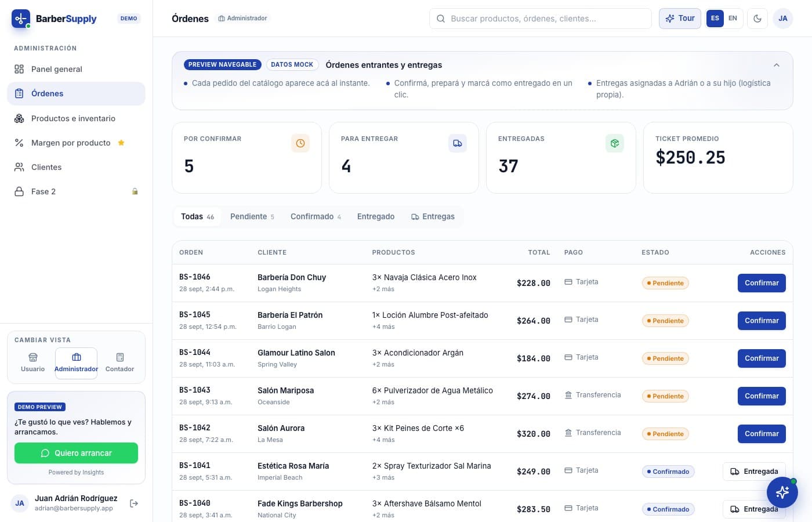The height and width of the screenshot is (522, 812).
Task: Toggle dark mode with the moon icon
Action: point(757,19)
